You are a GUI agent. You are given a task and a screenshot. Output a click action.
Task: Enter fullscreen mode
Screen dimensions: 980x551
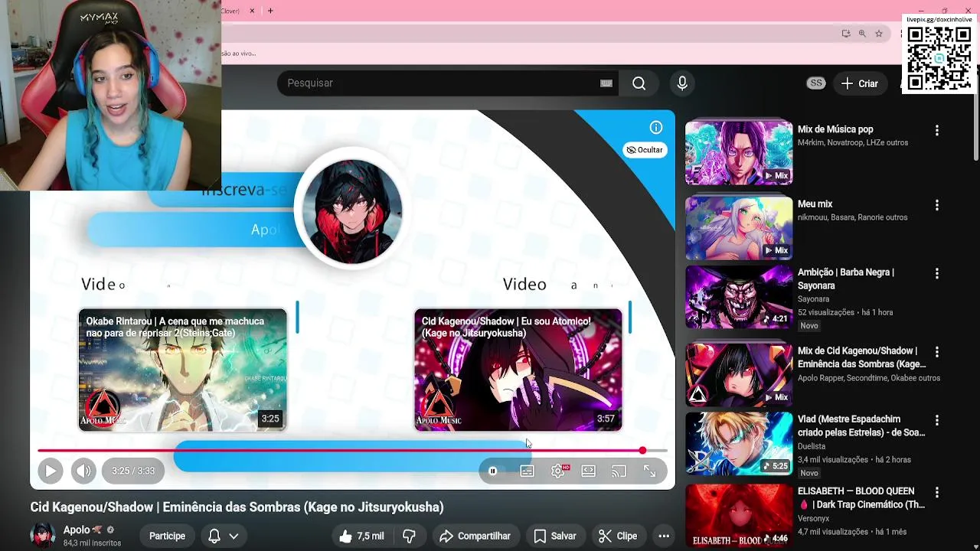(649, 471)
